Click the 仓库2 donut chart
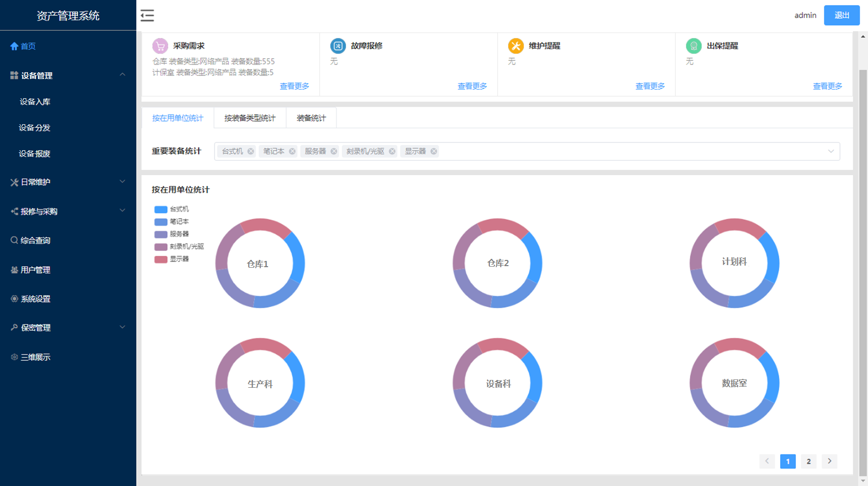The image size is (868, 486). [497, 263]
